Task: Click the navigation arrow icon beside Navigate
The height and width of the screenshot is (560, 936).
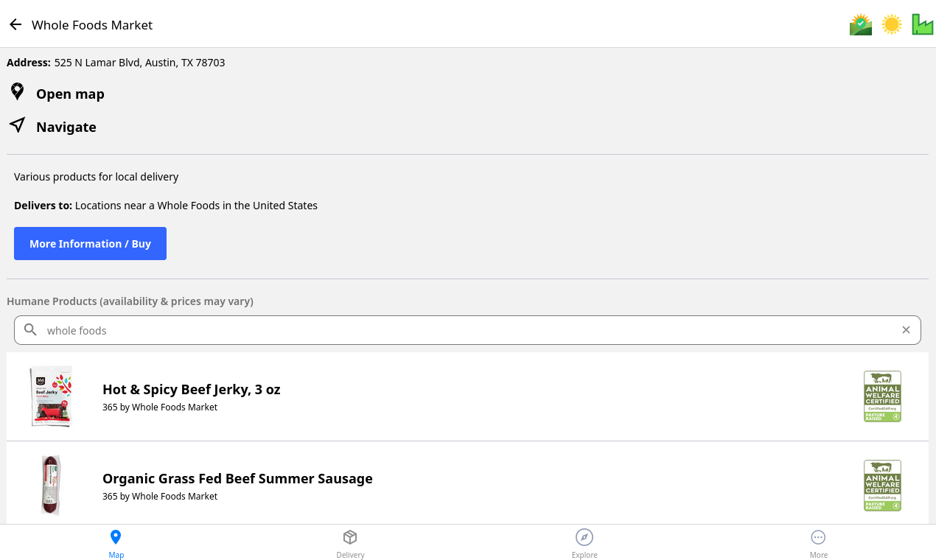Action: point(17,125)
